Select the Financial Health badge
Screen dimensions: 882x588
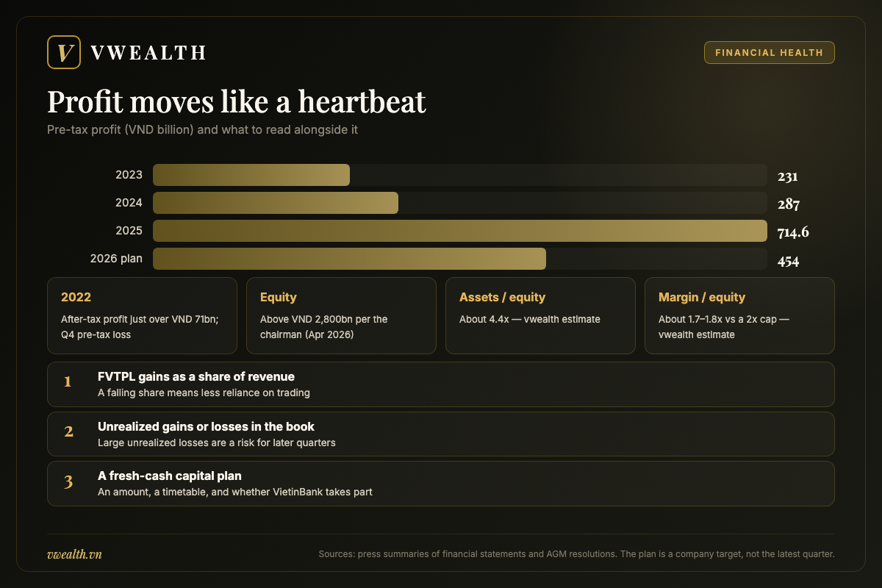coord(770,53)
